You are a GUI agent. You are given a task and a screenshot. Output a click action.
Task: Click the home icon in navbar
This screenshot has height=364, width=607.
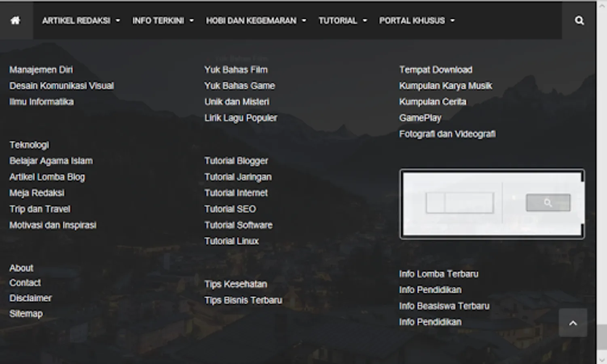pos(15,20)
